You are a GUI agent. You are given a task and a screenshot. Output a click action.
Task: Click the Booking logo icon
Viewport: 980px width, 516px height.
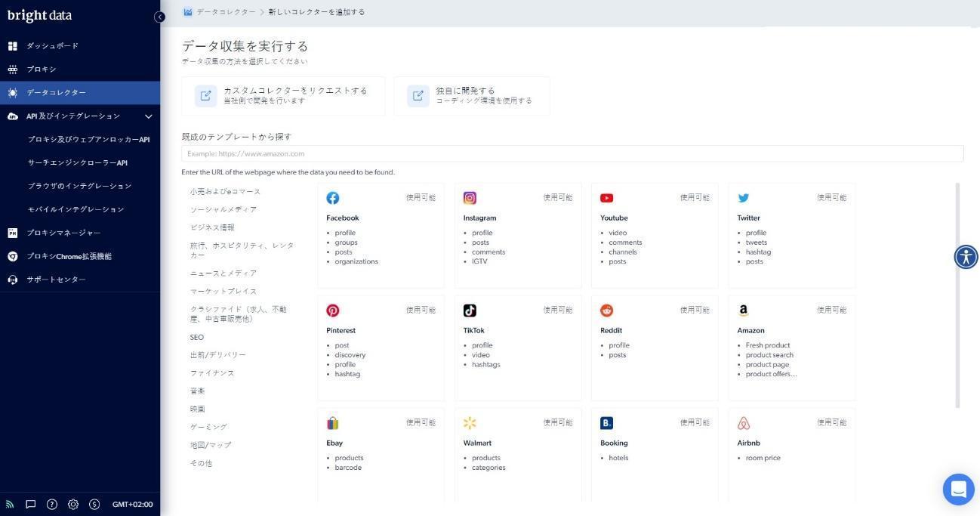(606, 423)
